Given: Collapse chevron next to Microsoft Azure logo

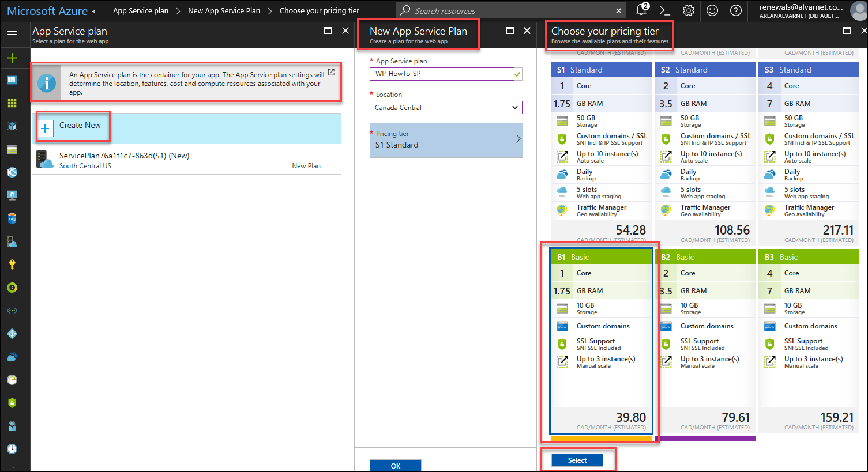Looking at the screenshot, I should pyautogui.click(x=93, y=11).
